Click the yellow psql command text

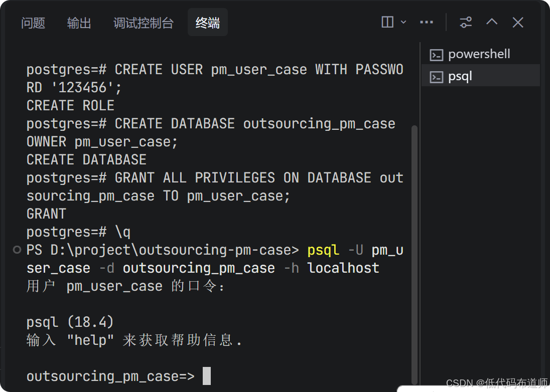tap(323, 251)
